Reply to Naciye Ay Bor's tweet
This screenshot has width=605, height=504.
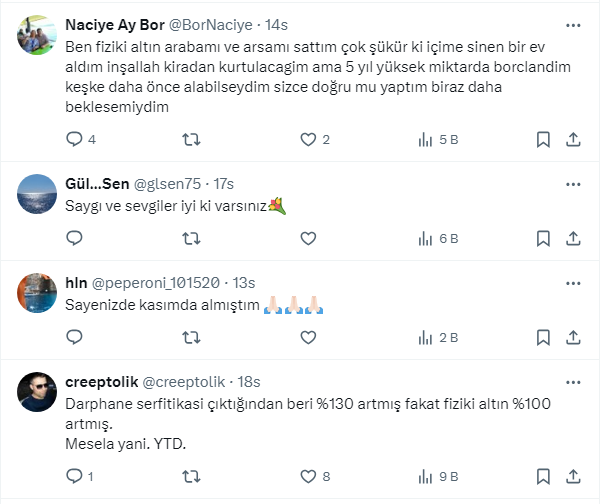(x=74, y=140)
